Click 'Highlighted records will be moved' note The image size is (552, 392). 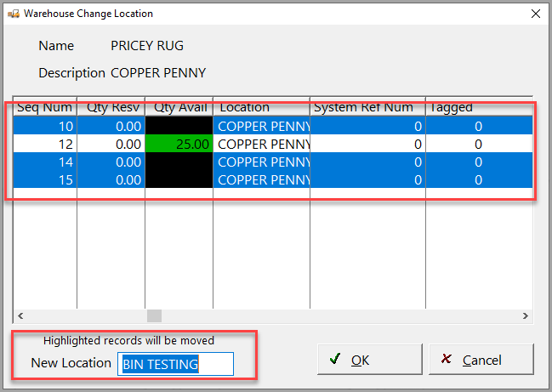tap(128, 340)
